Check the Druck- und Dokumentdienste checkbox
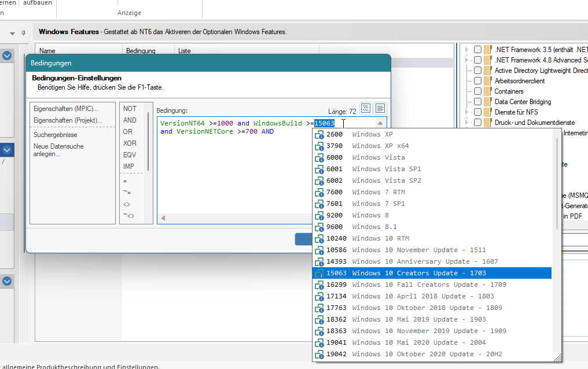 (x=477, y=123)
